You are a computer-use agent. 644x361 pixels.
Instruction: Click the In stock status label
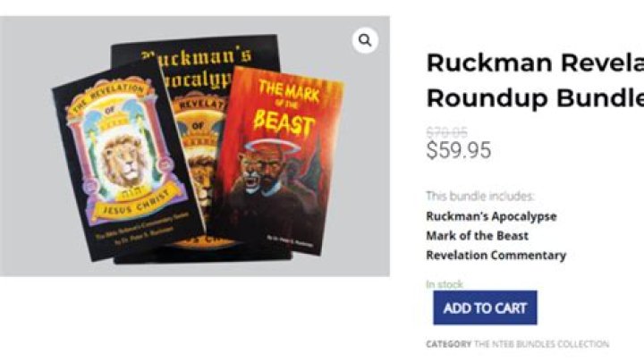click(445, 284)
